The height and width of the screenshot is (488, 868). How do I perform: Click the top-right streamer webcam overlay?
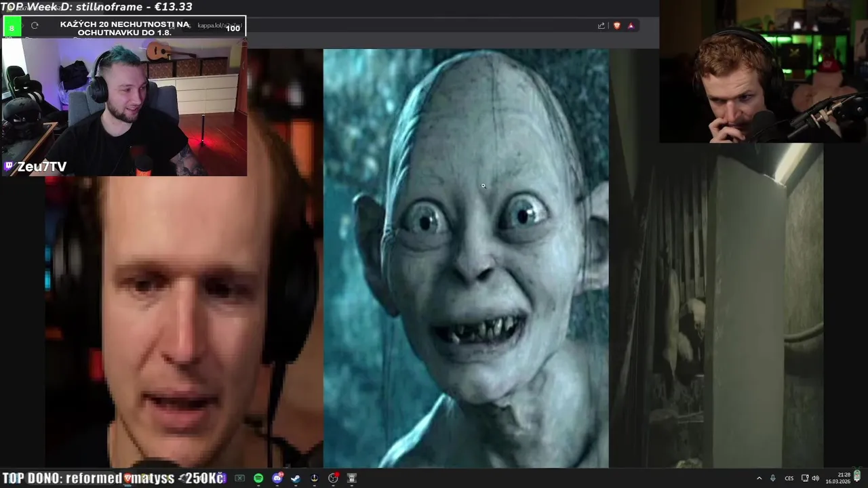[764, 71]
